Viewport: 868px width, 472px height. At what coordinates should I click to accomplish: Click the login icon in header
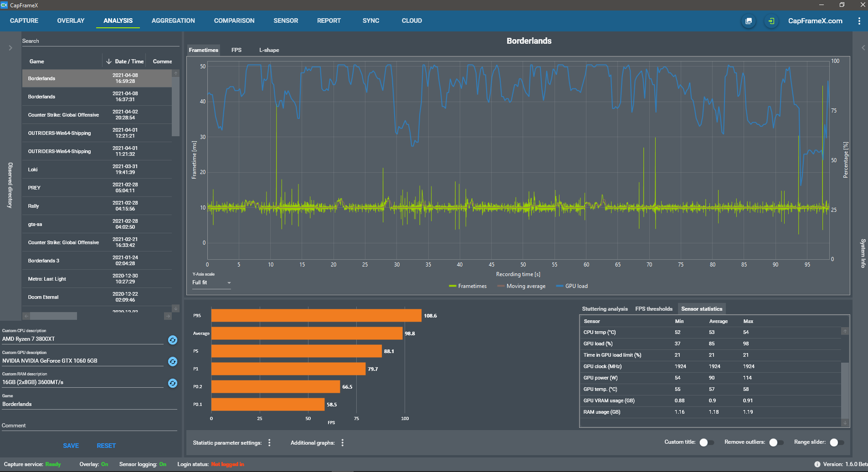pyautogui.click(x=771, y=21)
